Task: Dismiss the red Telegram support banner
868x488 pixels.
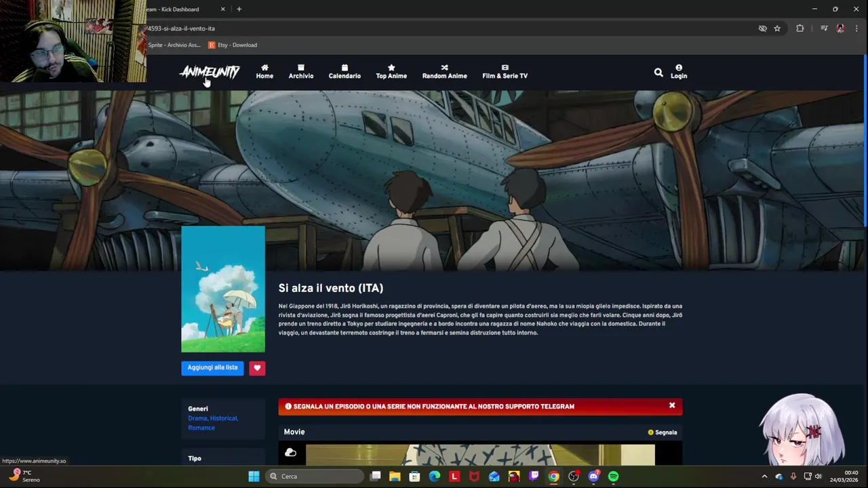Action: pyautogui.click(x=672, y=405)
